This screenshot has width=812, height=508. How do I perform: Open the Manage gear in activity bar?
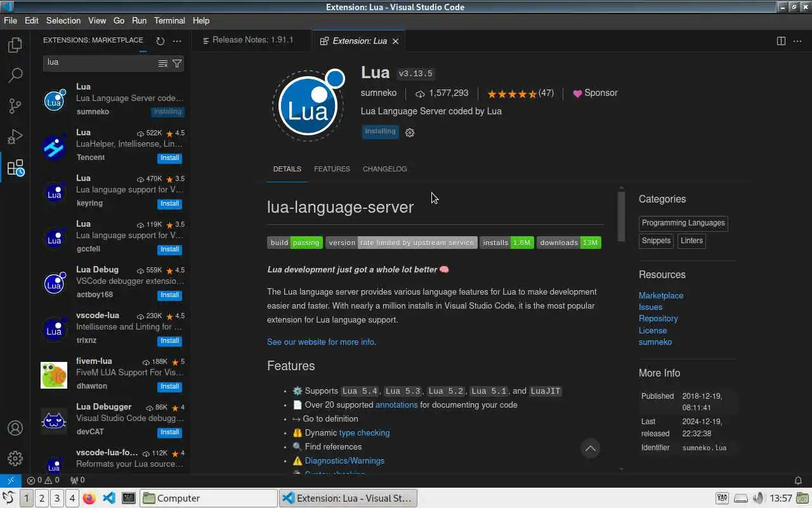(x=15, y=458)
